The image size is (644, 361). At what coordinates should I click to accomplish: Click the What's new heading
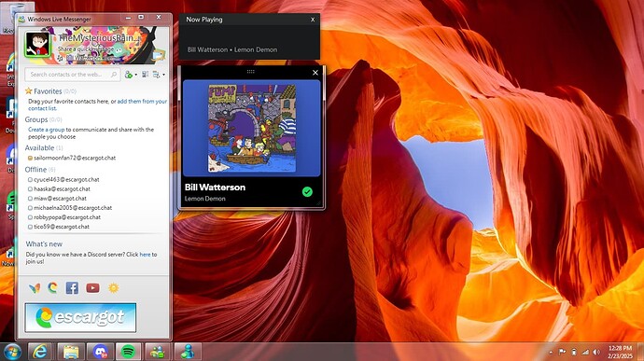[x=44, y=244]
